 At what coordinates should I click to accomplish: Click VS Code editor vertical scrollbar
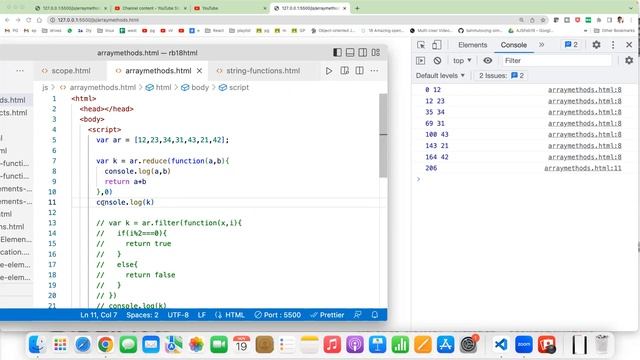point(383,135)
